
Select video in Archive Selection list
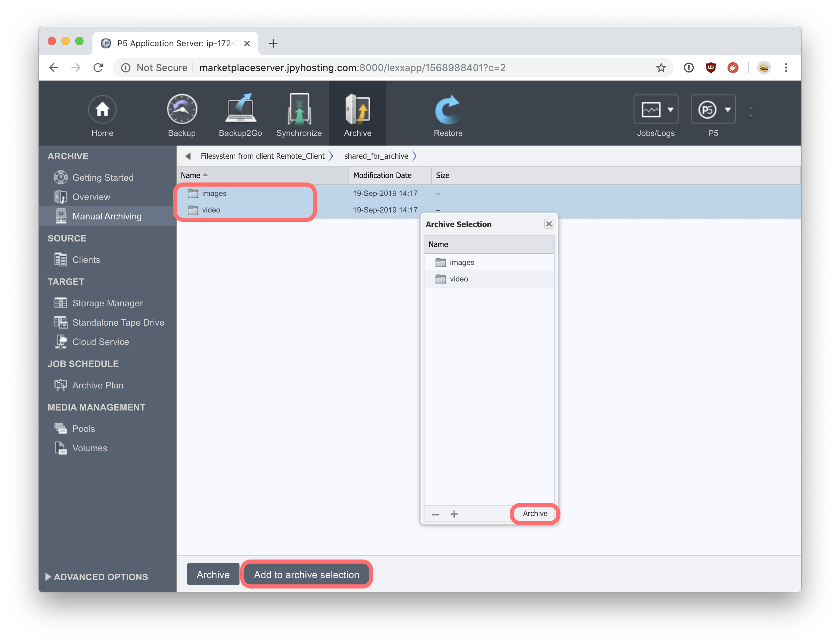click(489, 279)
